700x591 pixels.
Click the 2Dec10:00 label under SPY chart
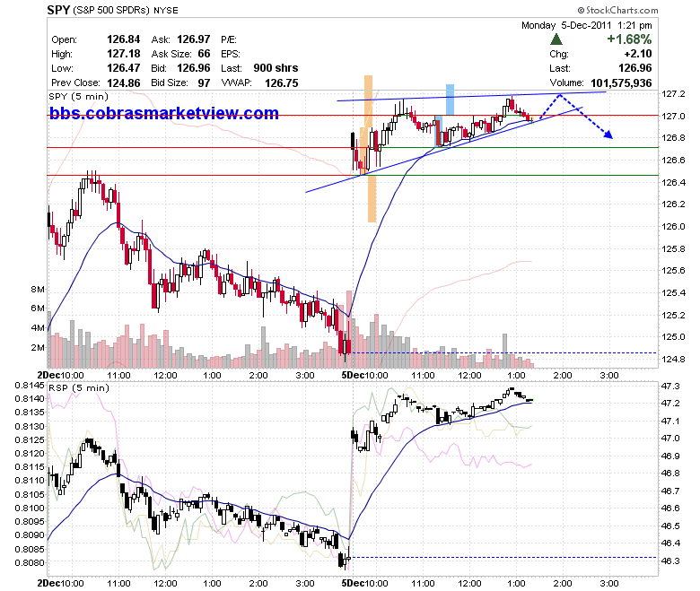[x=60, y=376]
